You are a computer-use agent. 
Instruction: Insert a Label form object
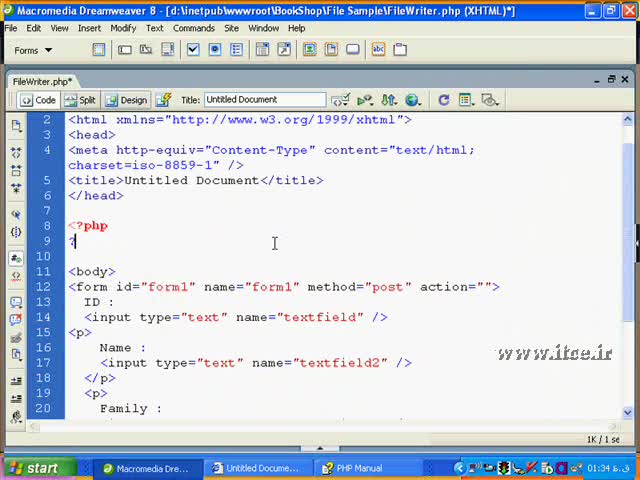click(378, 50)
